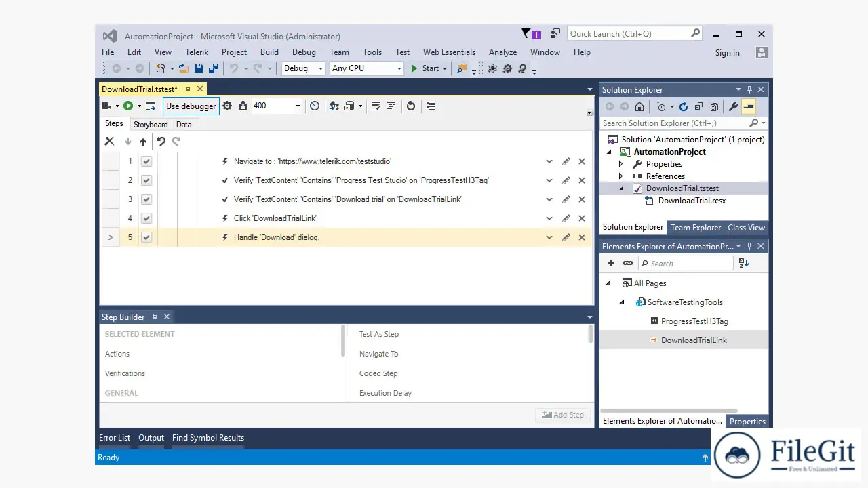868x488 pixels.
Task: Click the list view icon in test toolbar
Action: [x=431, y=106]
